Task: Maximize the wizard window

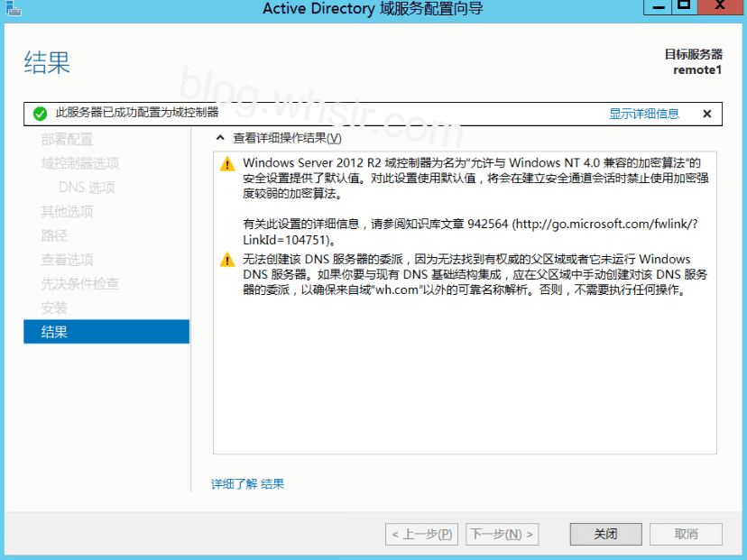Action: coord(685,6)
